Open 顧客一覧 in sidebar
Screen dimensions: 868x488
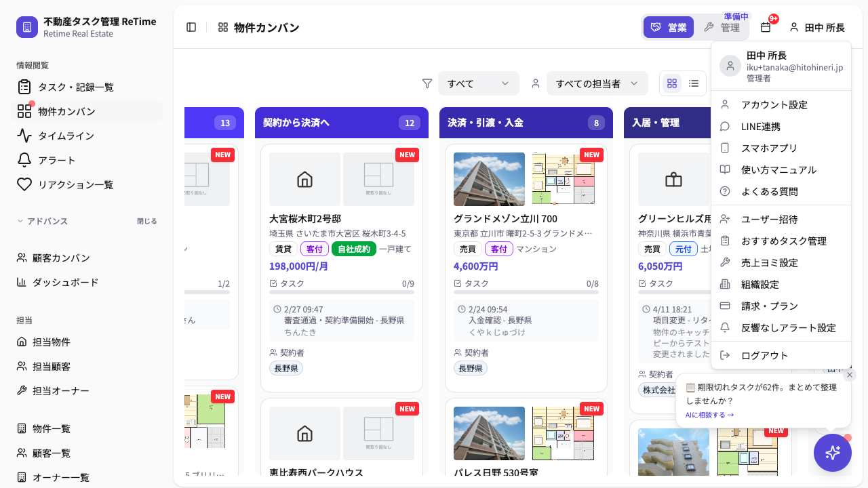tap(87, 453)
